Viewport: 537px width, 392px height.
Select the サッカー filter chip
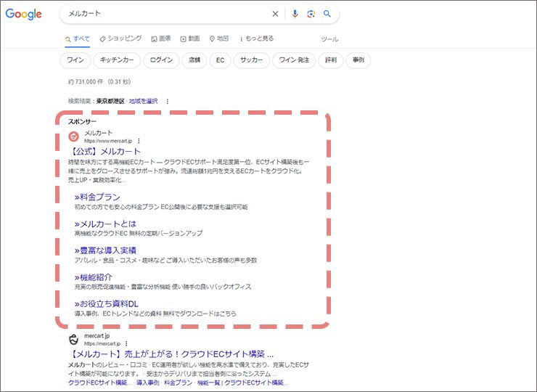pos(251,60)
